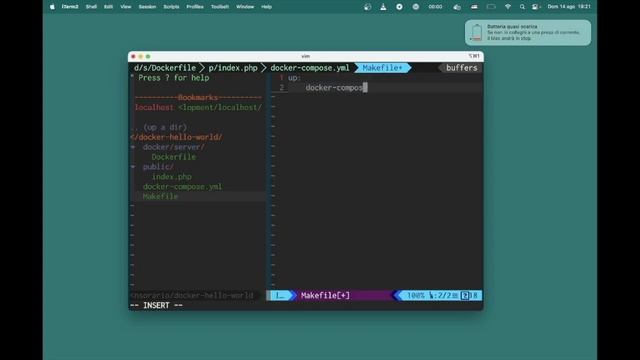640x360 pixels.
Task: Click the date and time Dom 14 ago
Action: click(x=569, y=7)
